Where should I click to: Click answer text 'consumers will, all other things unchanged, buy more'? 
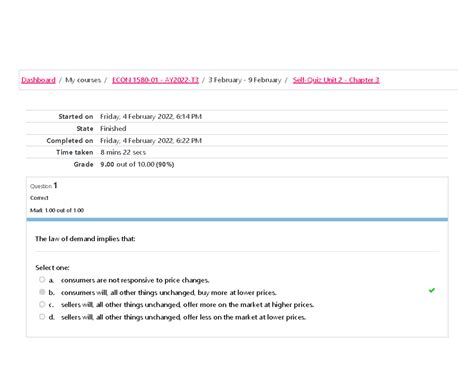point(169,293)
